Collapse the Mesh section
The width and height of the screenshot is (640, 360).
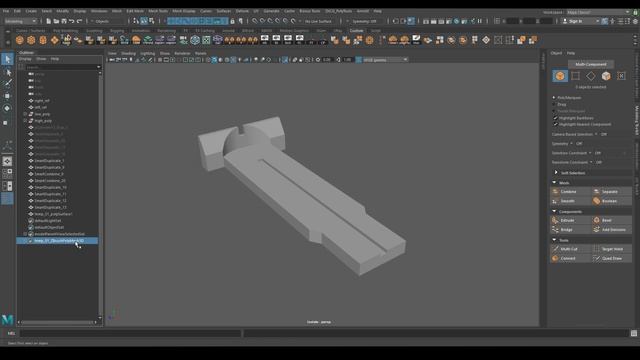(x=554, y=183)
